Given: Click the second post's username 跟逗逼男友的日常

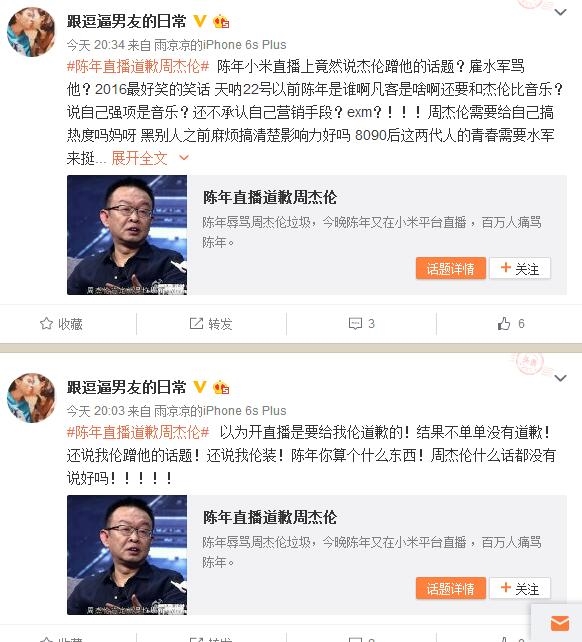Looking at the screenshot, I should [127, 387].
